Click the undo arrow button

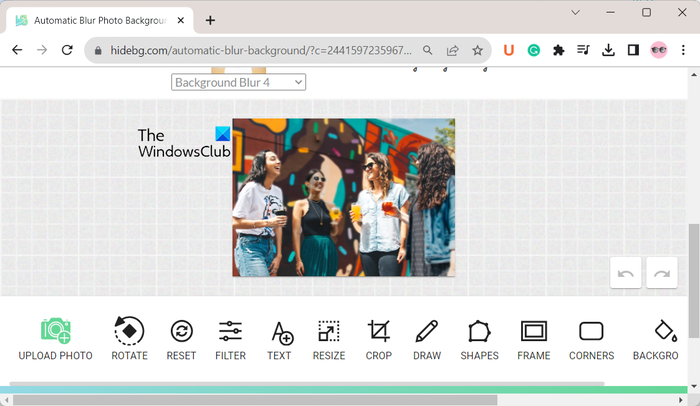point(625,272)
